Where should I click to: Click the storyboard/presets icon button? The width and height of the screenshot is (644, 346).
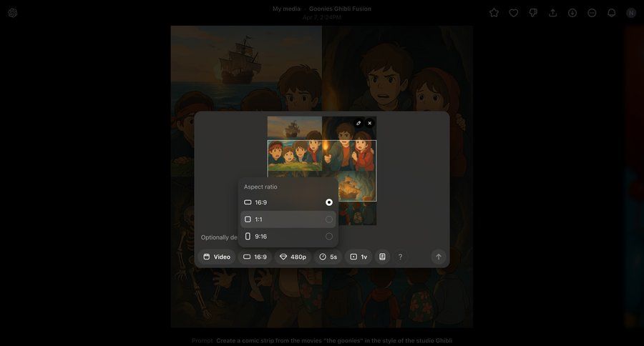(382, 257)
